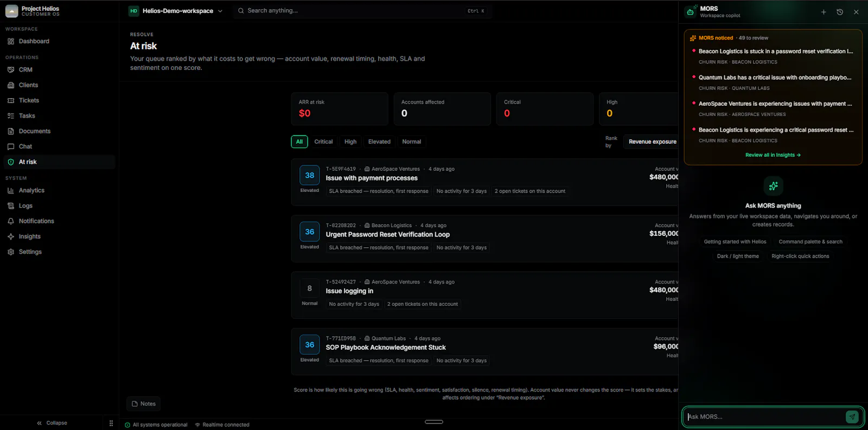Click the High count card
Screen dimensions: 868x430
pyautogui.click(x=639, y=109)
